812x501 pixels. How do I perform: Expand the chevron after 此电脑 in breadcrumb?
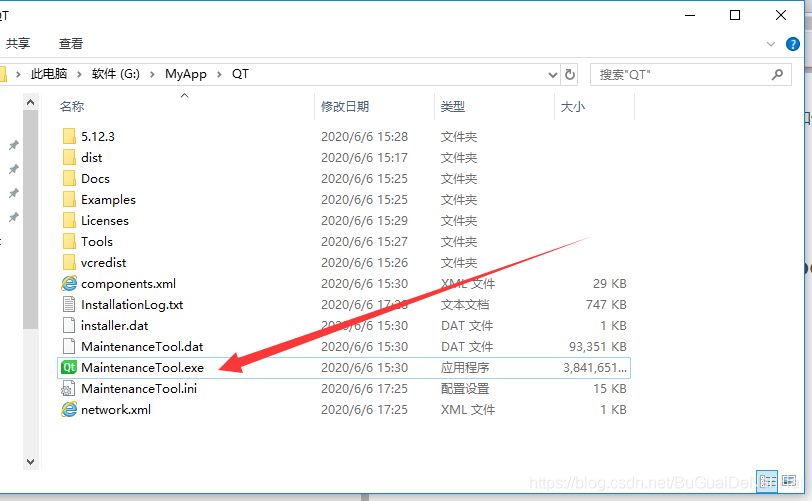point(79,75)
